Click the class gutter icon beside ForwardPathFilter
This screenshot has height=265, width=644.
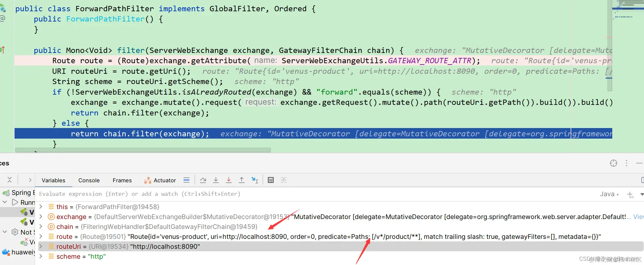pyautogui.click(x=3, y=9)
